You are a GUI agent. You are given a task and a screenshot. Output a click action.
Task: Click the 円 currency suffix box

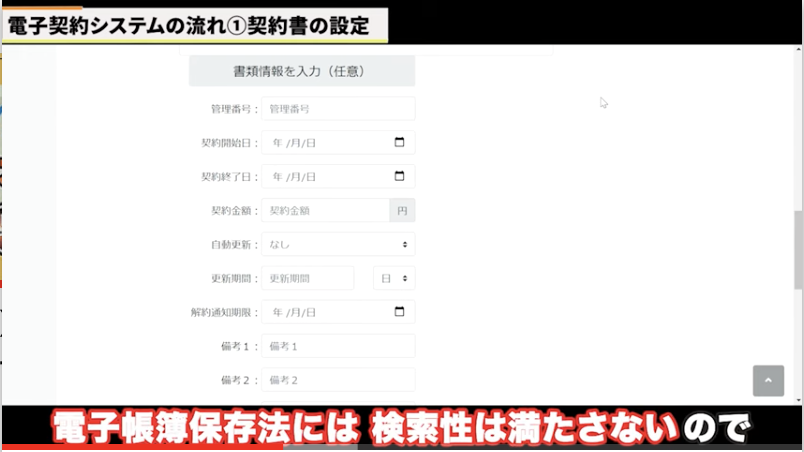point(402,211)
